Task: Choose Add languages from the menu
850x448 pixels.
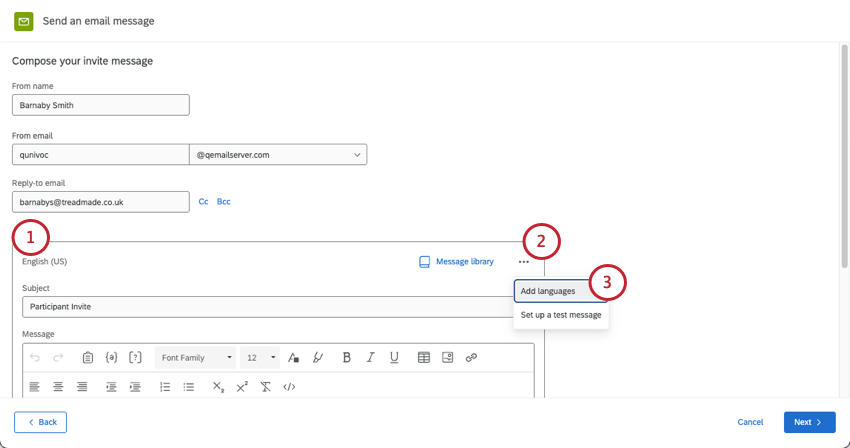Action: point(561,291)
